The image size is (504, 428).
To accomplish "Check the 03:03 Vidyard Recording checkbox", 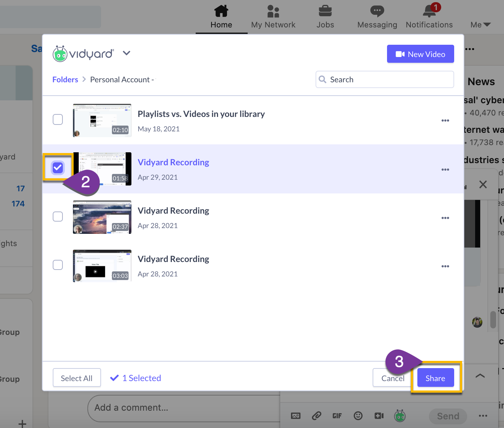I will pyautogui.click(x=58, y=265).
